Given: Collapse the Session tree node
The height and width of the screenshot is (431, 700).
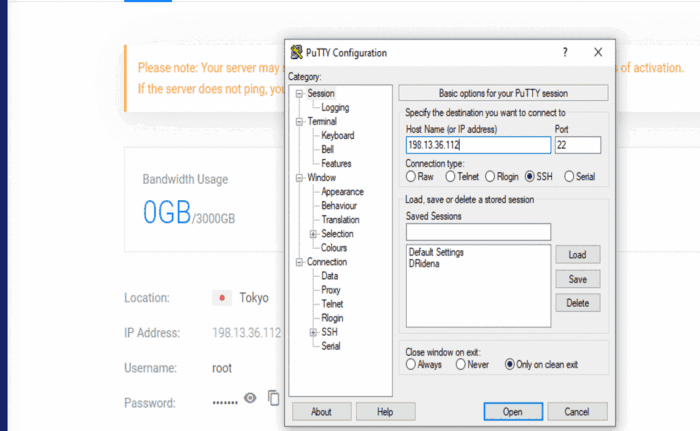Looking at the screenshot, I should pos(299,93).
